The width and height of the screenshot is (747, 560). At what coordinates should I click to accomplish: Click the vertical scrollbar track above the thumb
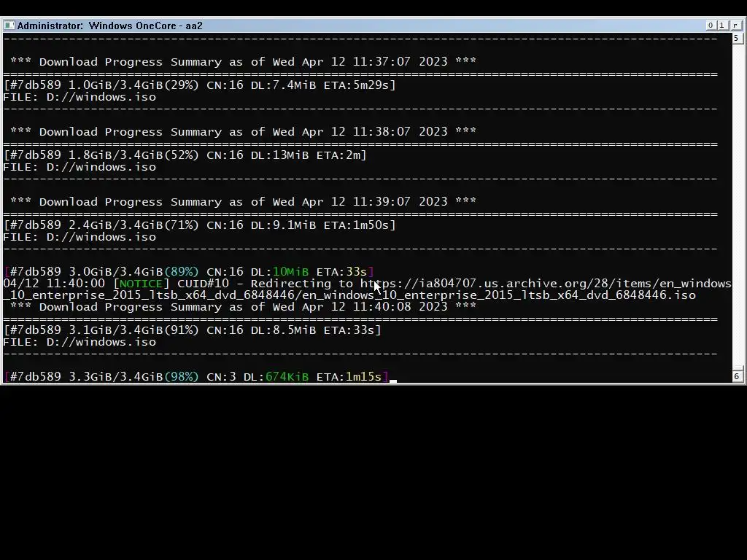(737, 205)
